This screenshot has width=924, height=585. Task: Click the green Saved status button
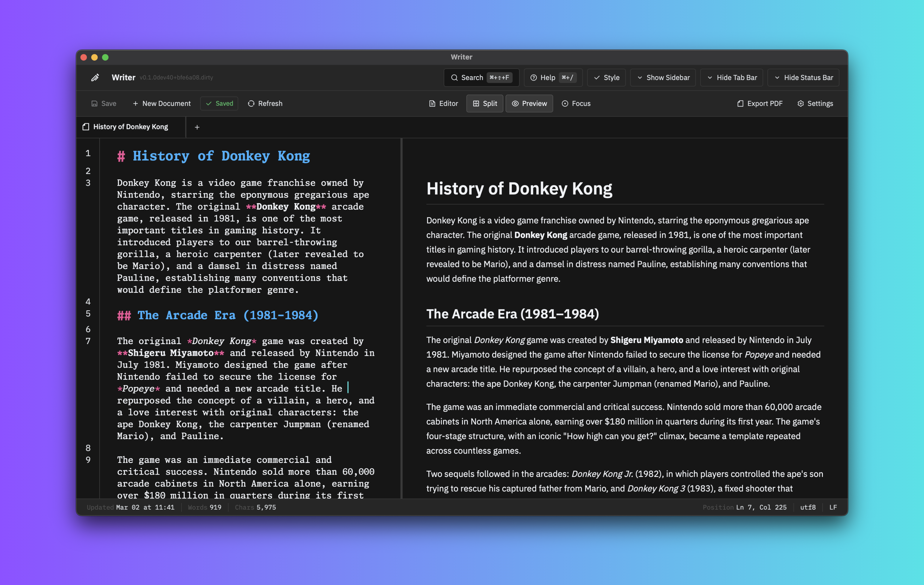coord(219,103)
